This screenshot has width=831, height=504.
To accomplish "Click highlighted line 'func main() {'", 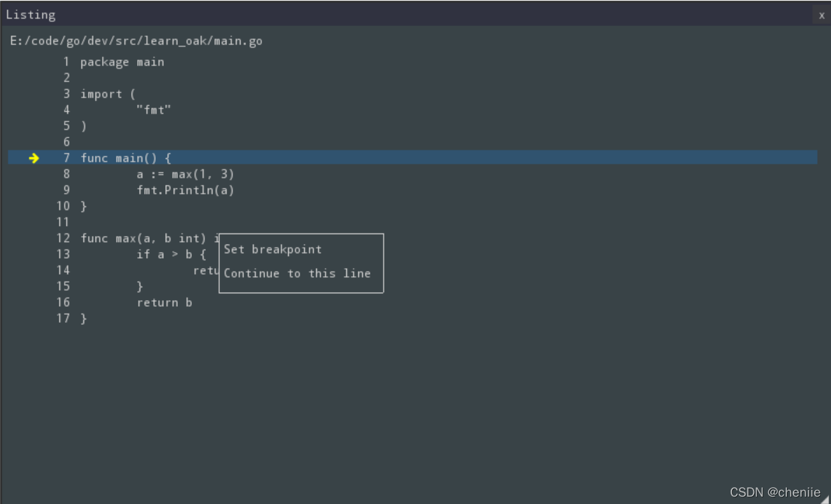I will [412, 158].
